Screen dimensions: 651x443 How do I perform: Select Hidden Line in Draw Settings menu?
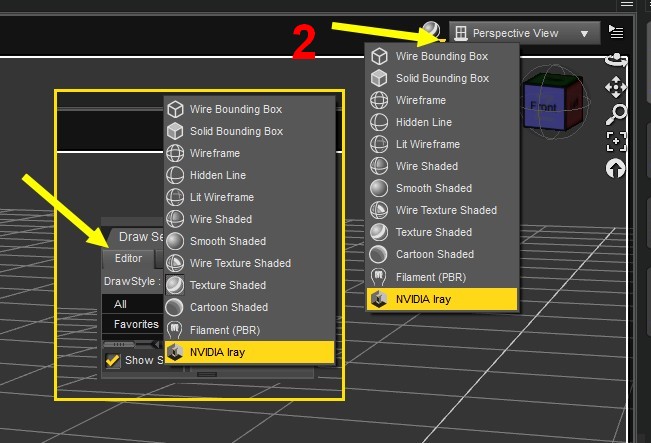click(250, 175)
